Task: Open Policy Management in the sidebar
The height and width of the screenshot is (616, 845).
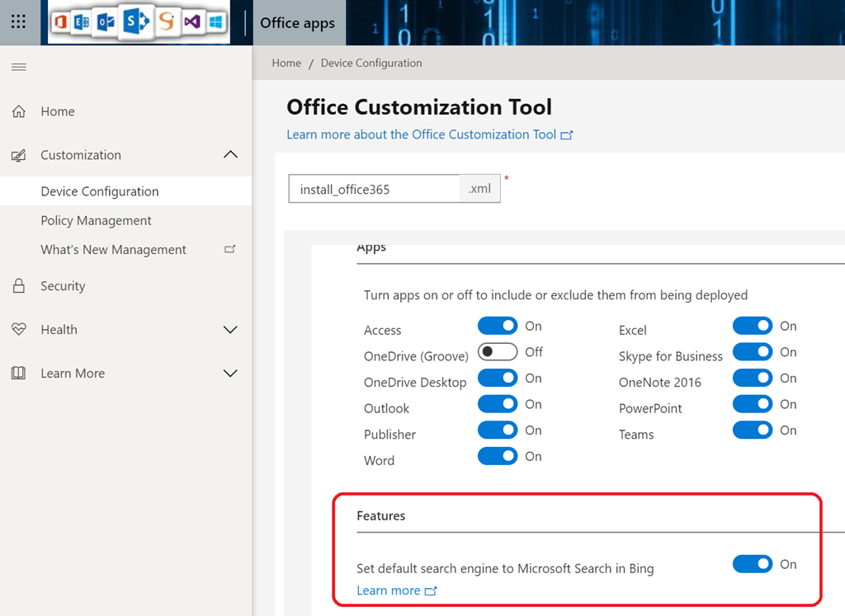Action: [96, 221]
